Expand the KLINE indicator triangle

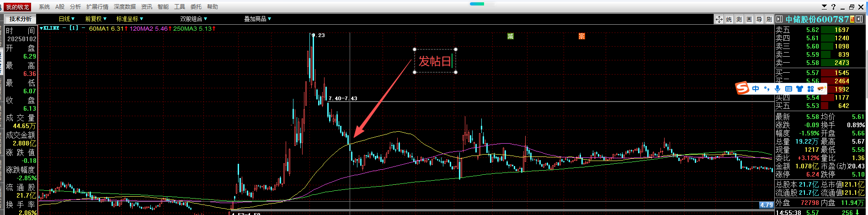[x=41, y=28]
